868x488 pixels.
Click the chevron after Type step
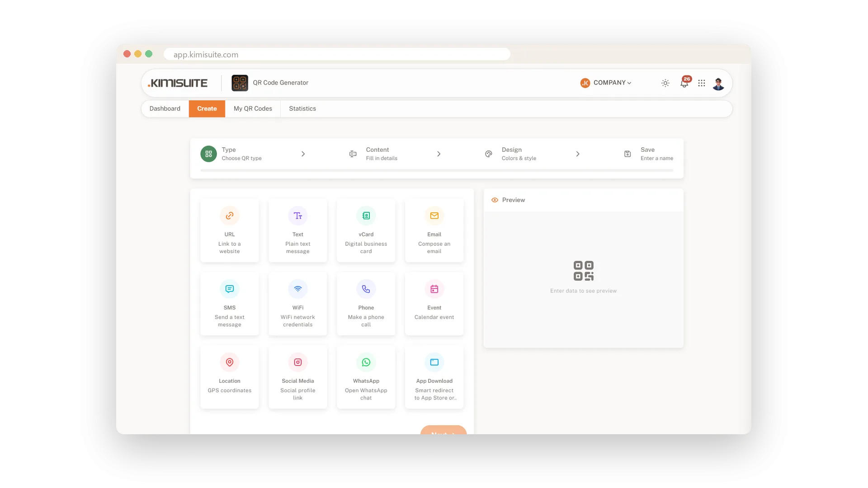tap(303, 154)
